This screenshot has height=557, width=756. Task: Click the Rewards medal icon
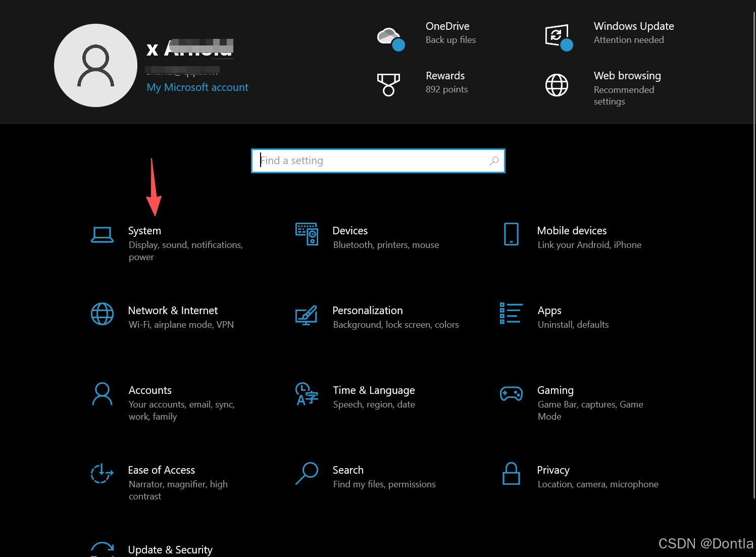point(388,85)
